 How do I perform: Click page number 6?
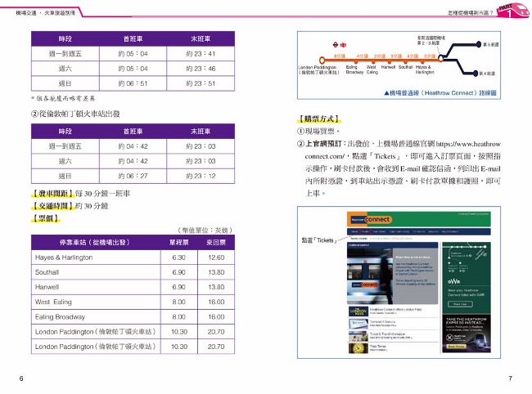tap(21, 378)
